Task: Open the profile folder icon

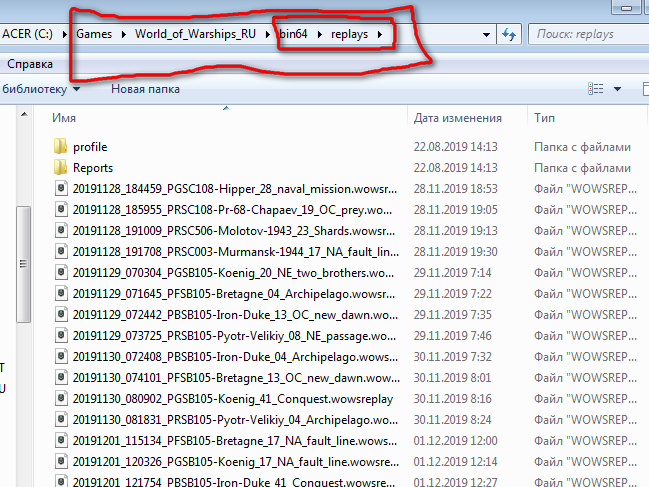Action: click(x=60, y=146)
